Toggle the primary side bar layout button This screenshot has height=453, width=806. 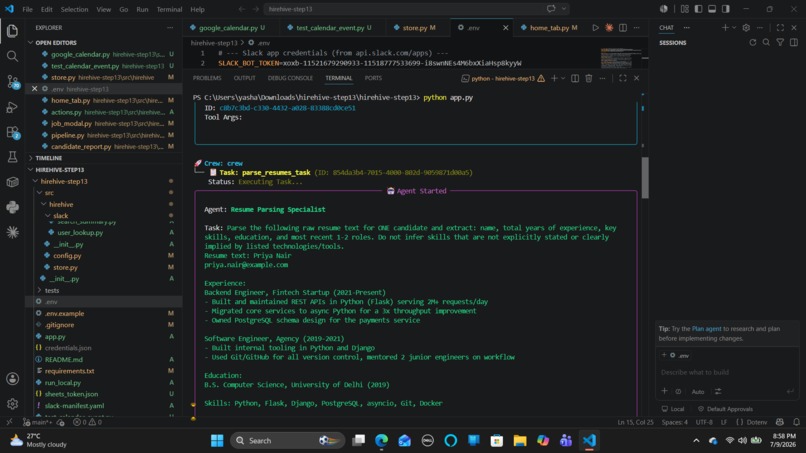pyautogui.click(x=698, y=9)
